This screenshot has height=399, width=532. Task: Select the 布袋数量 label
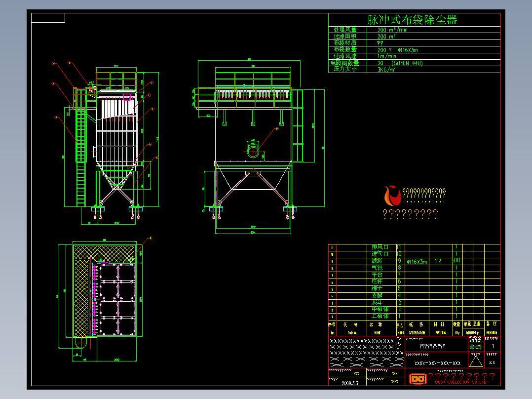(345, 49)
